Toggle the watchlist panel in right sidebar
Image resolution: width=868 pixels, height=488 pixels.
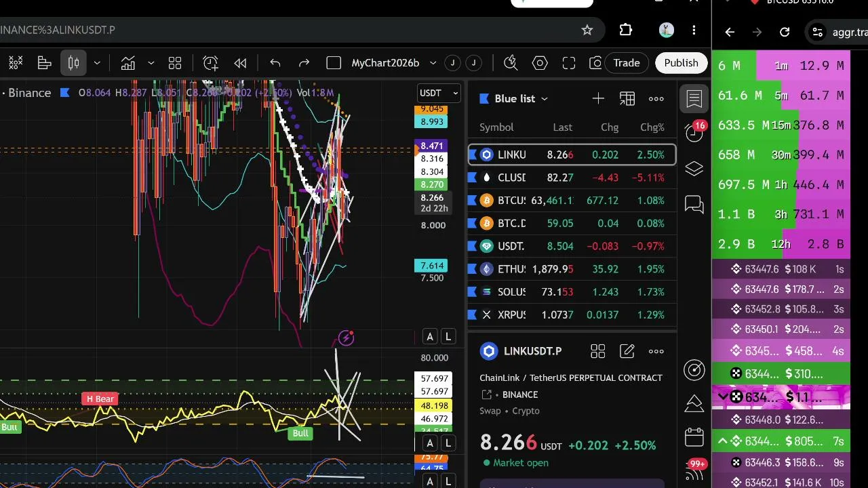click(x=694, y=99)
